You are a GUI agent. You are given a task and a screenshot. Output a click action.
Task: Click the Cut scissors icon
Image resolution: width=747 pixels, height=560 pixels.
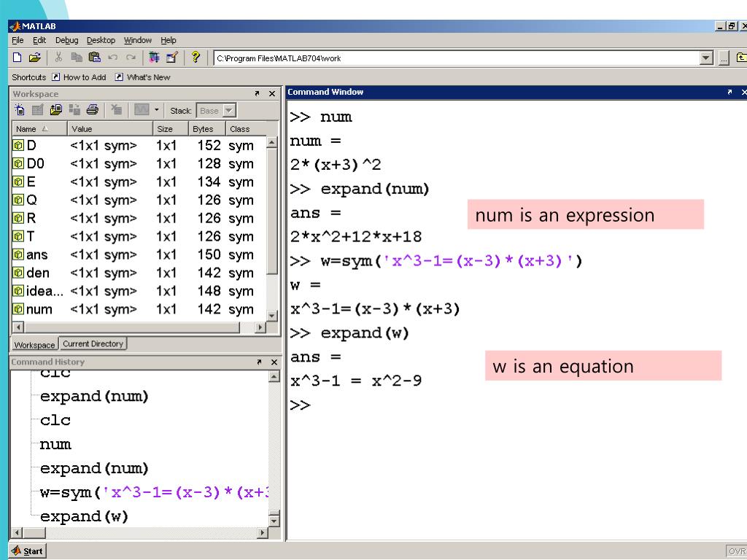tap(58, 58)
